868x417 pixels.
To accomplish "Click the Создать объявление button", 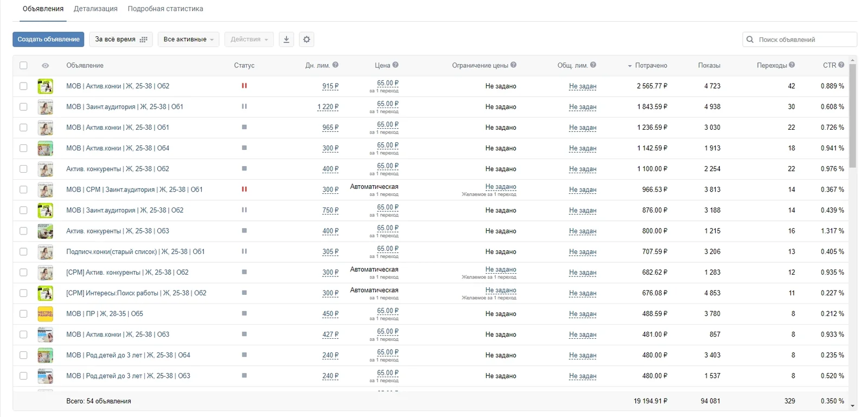I will pos(48,40).
